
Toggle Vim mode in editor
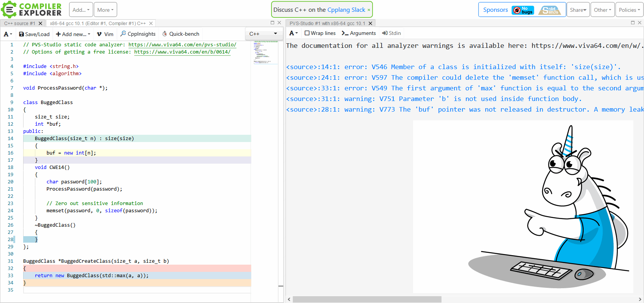(105, 34)
